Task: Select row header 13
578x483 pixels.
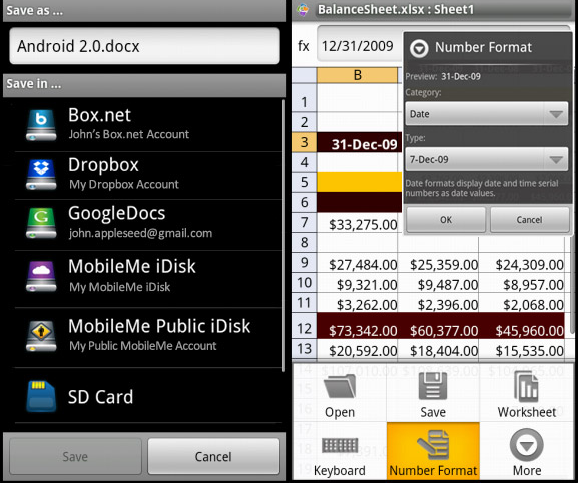Action: click(304, 349)
